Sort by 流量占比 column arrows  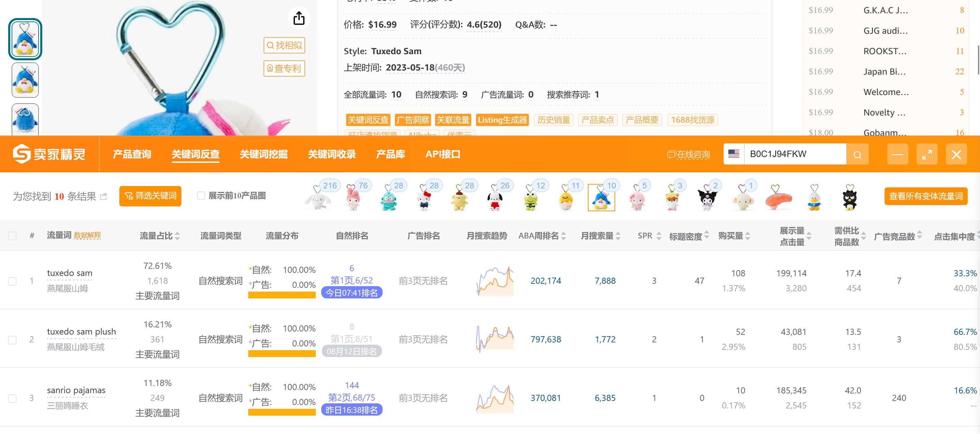click(177, 236)
